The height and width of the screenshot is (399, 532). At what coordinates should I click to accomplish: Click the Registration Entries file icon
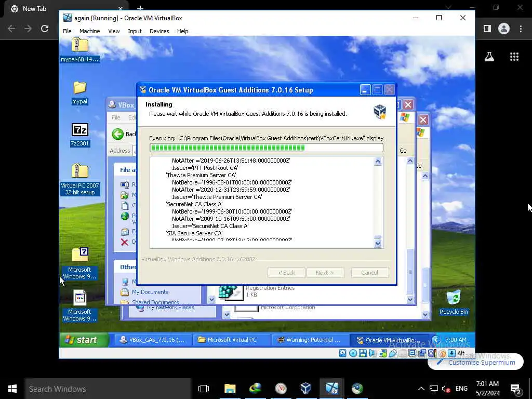231,292
